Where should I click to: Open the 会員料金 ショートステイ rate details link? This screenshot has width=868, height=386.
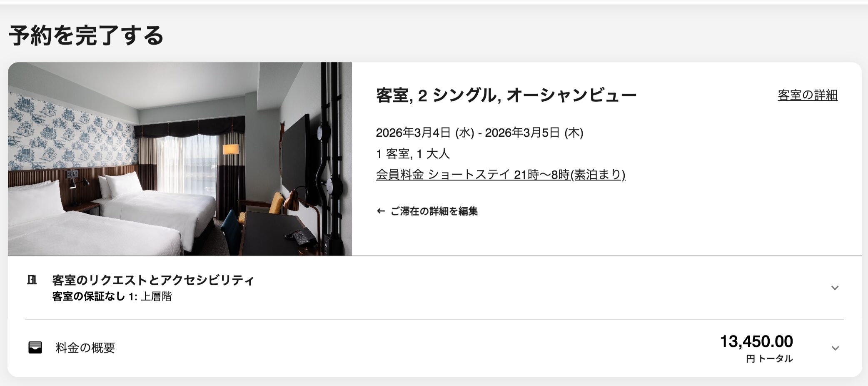(x=501, y=175)
